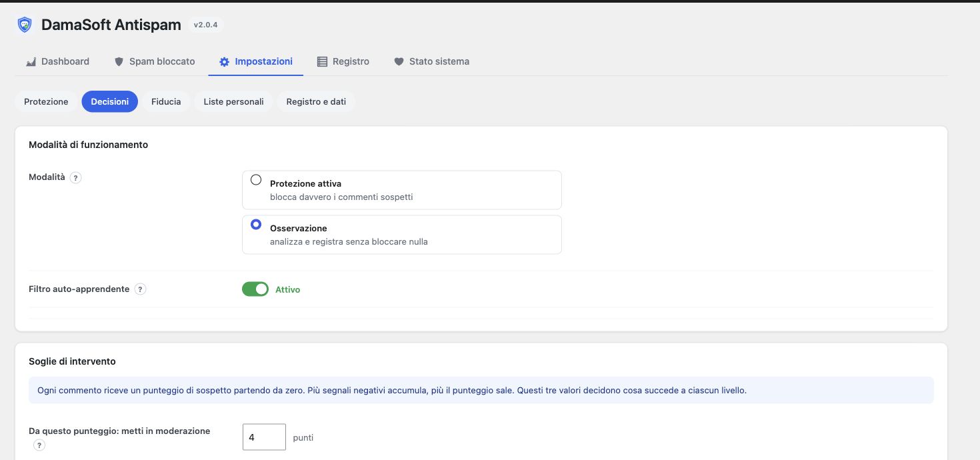Click Da questo punteggio: metti in moderazione label
Image resolution: width=980 pixels, height=460 pixels.
(119, 431)
